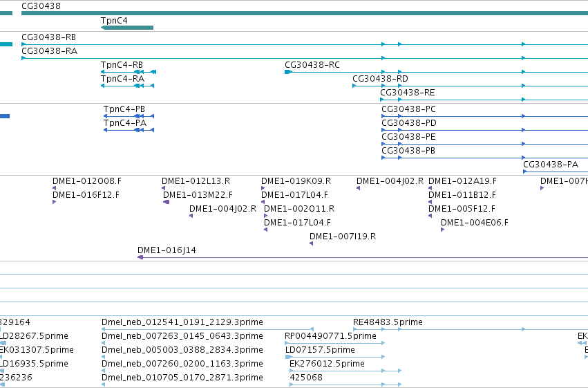Click the DME1-012L13.R clone label

click(196, 181)
